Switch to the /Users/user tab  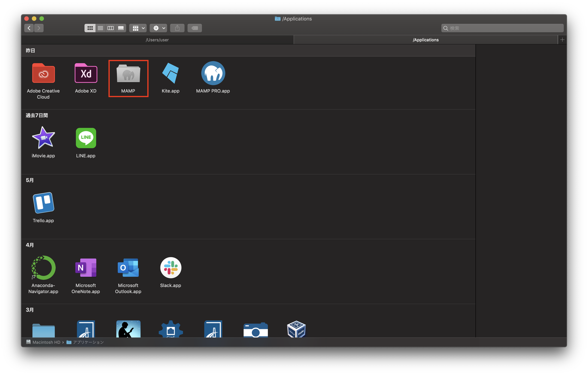tap(157, 40)
